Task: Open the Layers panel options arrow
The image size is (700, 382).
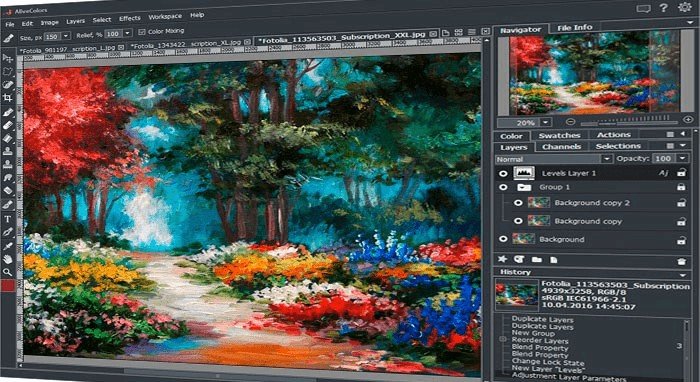Action: pos(683,145)
